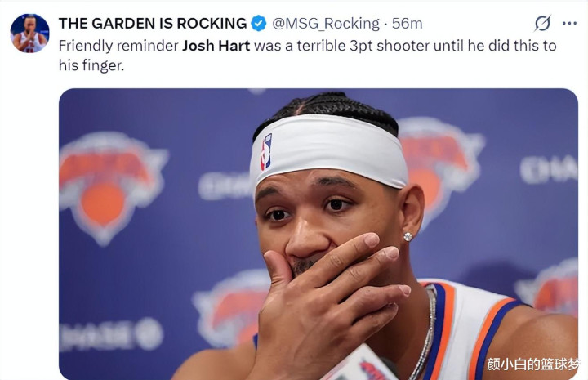
Task: Select the tweet text starting Friendly reminder
Action: tap(308, 56)
